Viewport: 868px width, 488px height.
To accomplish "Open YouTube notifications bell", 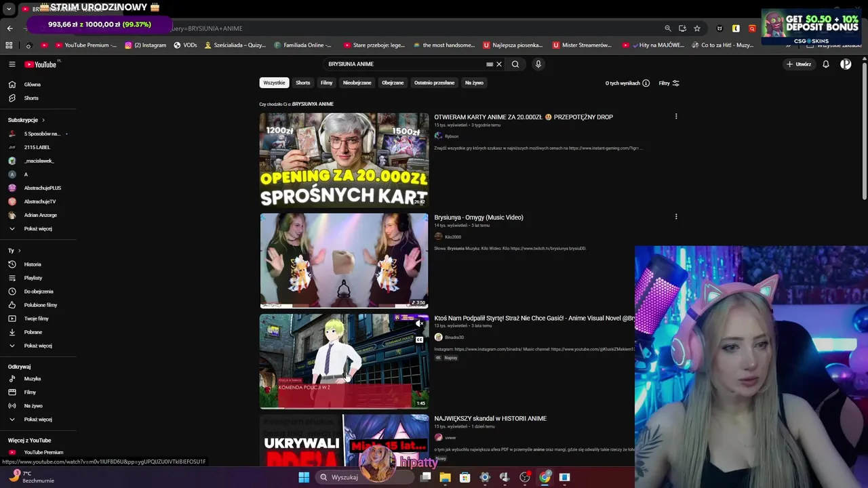I will 826,64.
